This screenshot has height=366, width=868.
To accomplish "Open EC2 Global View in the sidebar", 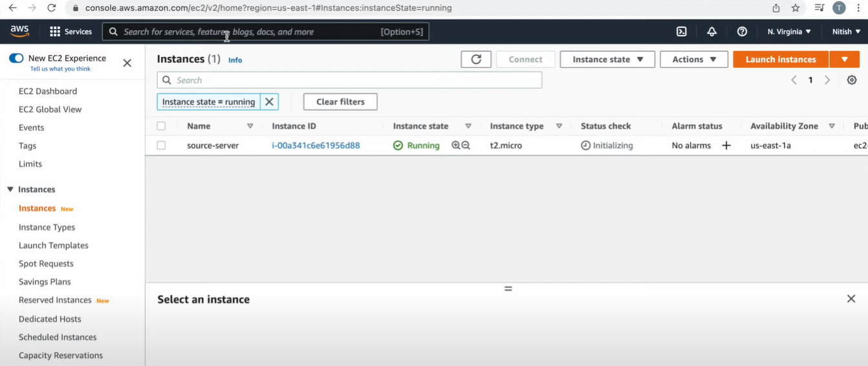I will tap(50, 109).
